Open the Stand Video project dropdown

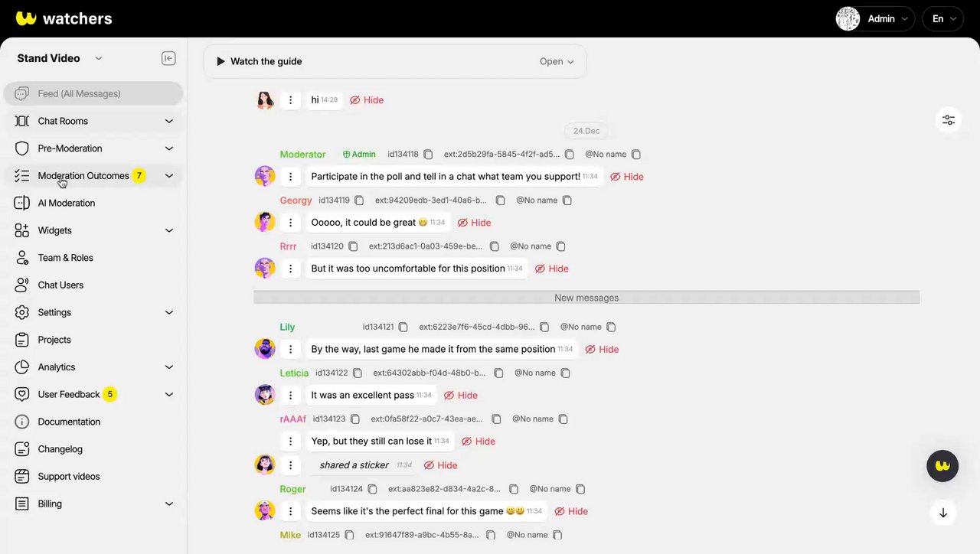(60, 59)
